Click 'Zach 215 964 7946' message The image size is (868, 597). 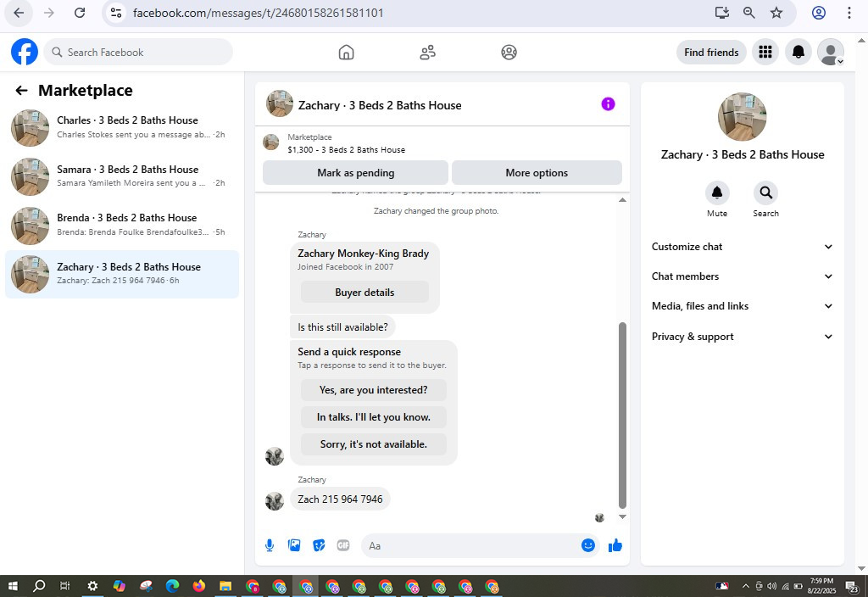(x=340, y=499)
